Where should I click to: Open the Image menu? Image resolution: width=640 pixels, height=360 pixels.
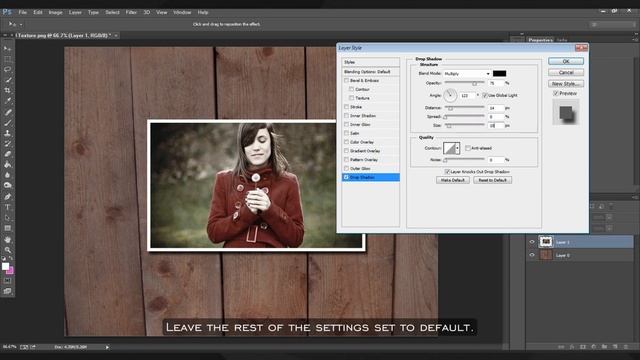click(x=56, y=12)
